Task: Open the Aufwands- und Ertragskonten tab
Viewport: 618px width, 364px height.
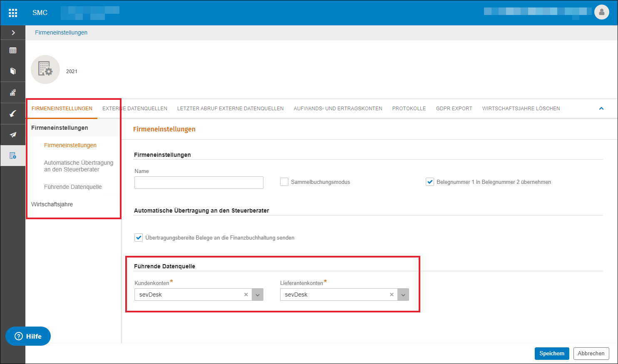Action: [338, 109]
